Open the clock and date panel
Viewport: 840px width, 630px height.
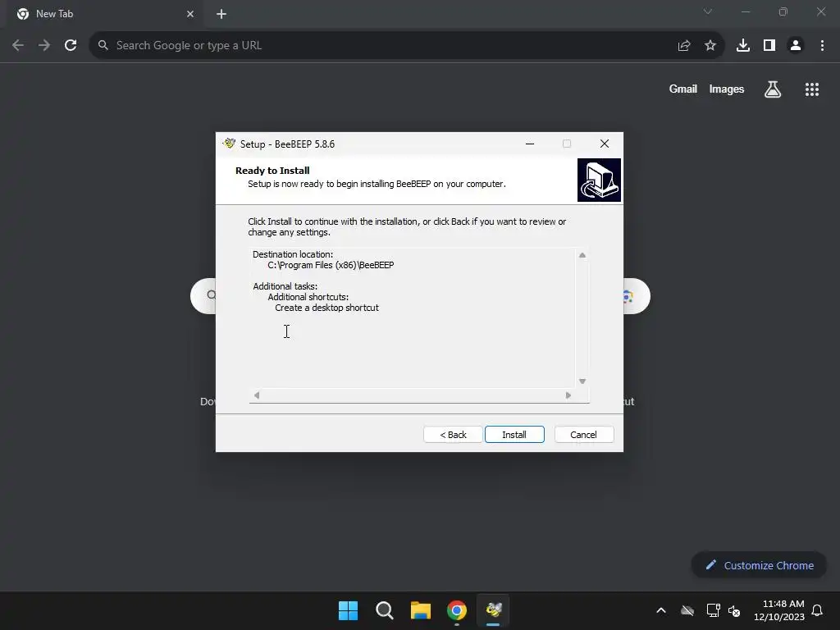point(779,610)
